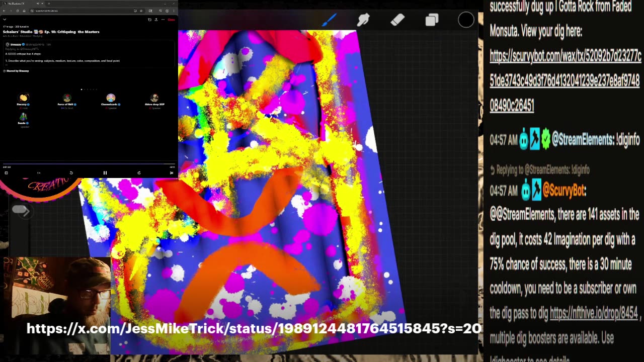This screenshot has height=362, width=644.
Task: Reload the browser page
Action: click(x=17, y=11)
